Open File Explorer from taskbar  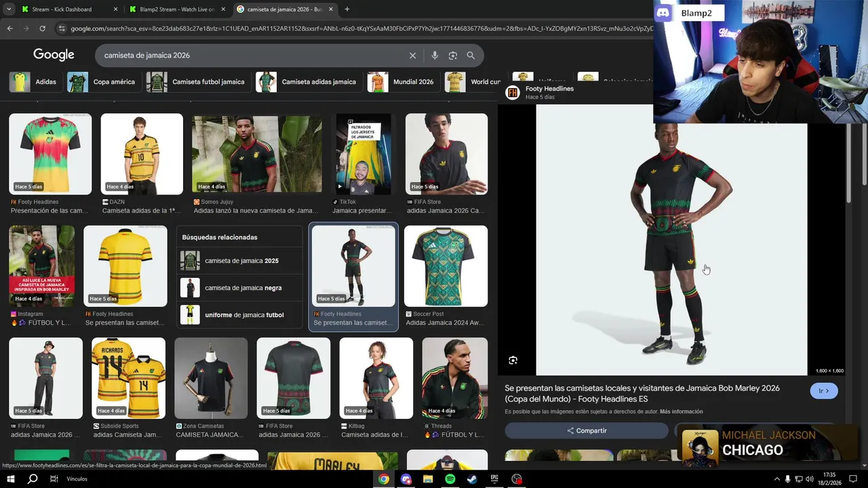click(x=428, y=479)
